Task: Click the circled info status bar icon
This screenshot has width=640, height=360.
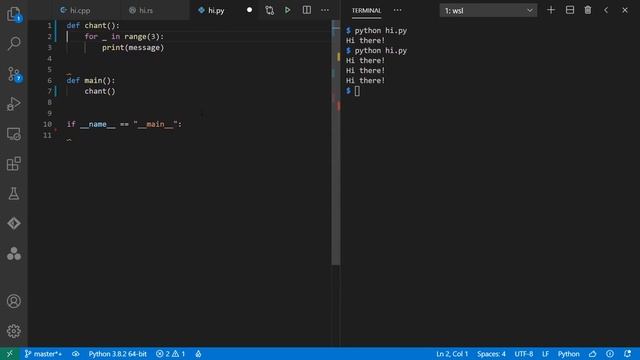Action: pyautogui.click(x=610, y=354)
